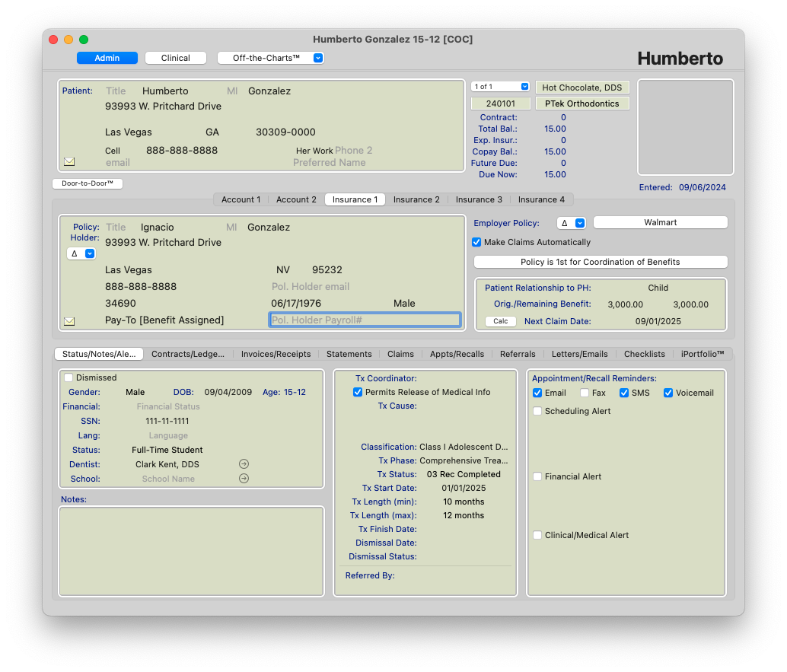Image resolution: width=787 pixels, height=672 pixels.
Task: Click the School Name arrow icon
Action: coord(244,479)
